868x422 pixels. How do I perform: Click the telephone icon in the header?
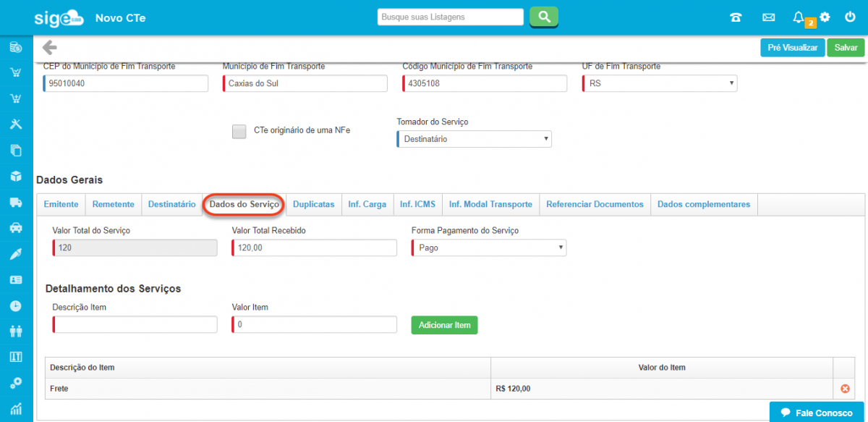(x=736, y=17)
